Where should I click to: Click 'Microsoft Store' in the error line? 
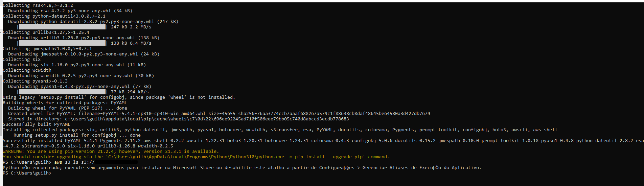coord(193,167)
